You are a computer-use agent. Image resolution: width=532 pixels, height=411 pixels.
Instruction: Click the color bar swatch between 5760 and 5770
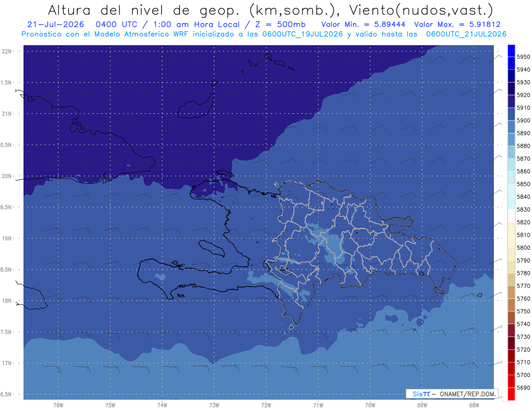click(x=511, y=292)
